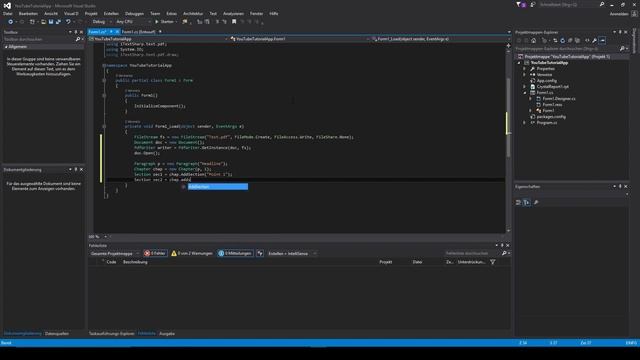Click the Open File folder toolbar icon
The width and height of the screenshot is (640, 360).
[x=43, y=22]
